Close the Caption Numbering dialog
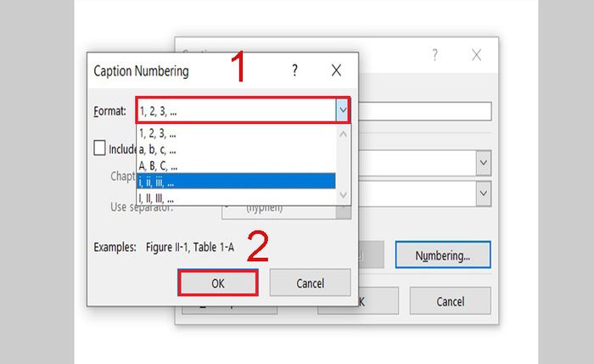The height and width of the screenshot is (364, 594). [x=336, y=70]
